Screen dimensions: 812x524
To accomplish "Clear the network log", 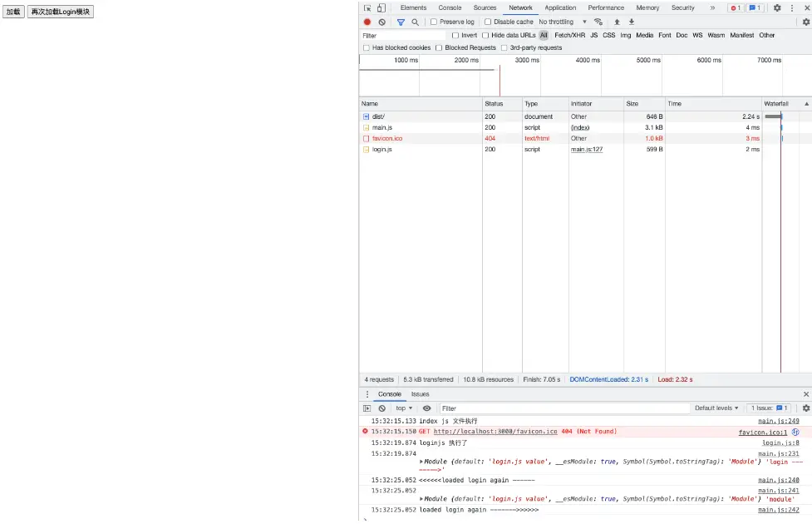I will click(381, 22).
